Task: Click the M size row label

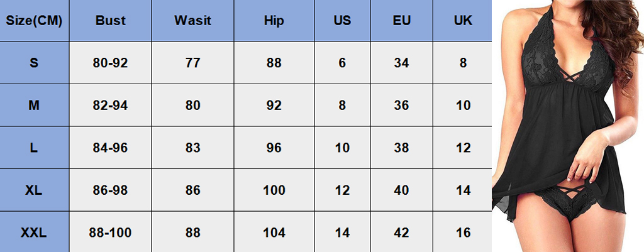Action: [x=34, y=106]
